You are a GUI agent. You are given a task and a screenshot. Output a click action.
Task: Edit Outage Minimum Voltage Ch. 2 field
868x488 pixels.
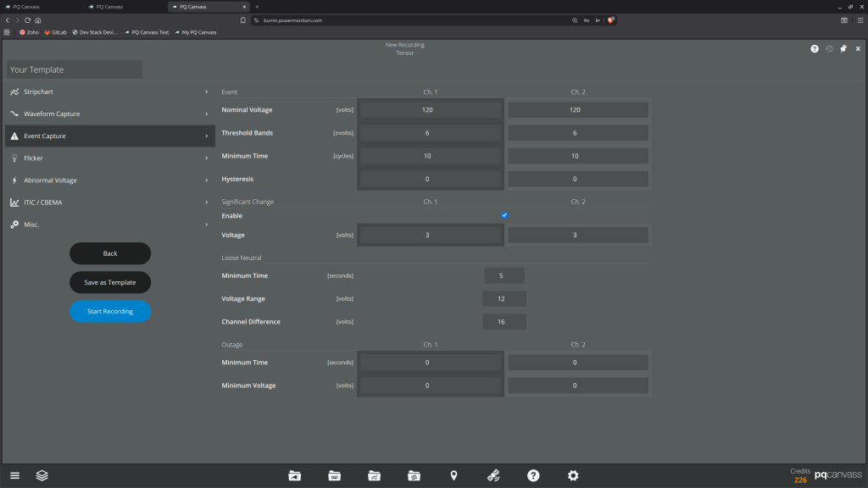(x=578, y=385)
